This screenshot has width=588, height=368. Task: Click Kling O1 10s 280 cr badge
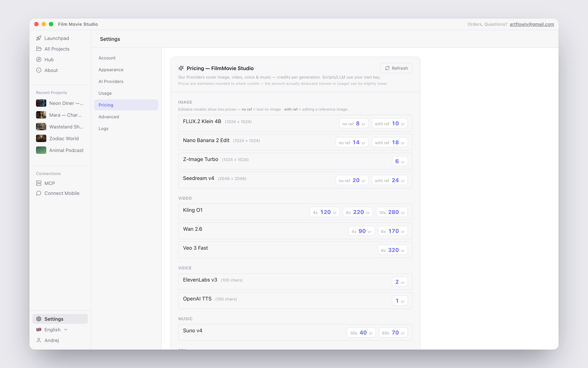pos(392,212)
